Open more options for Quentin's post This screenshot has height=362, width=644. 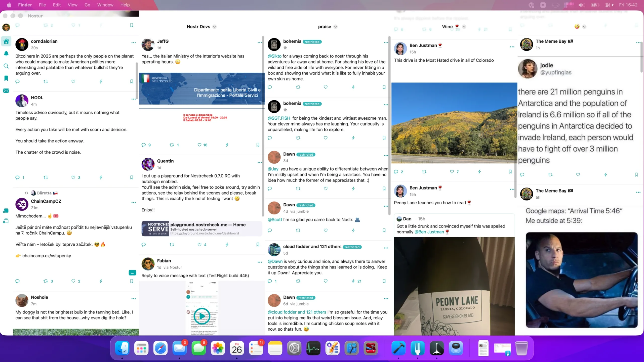tap(260, 162)
